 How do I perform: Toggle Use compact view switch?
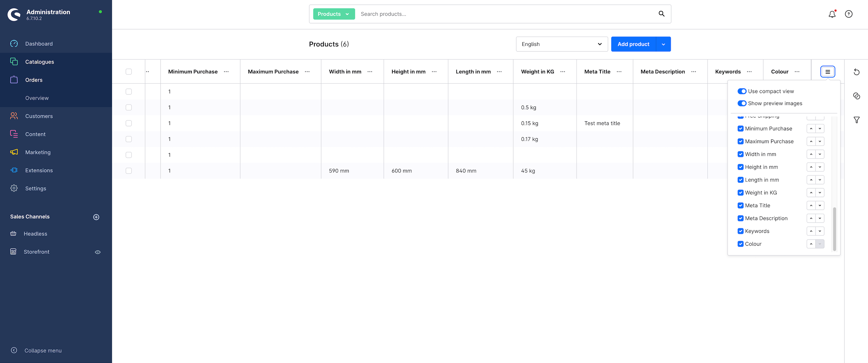coord(742,91)
